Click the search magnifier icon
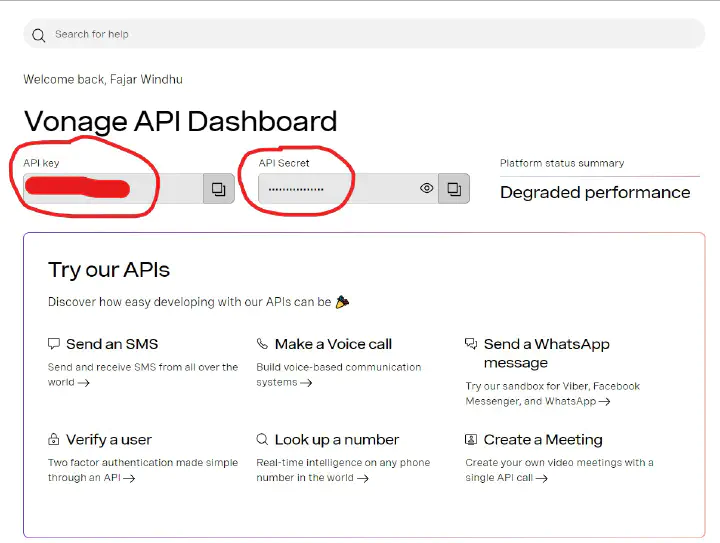720x543 pixels. (x=39, y=35)
